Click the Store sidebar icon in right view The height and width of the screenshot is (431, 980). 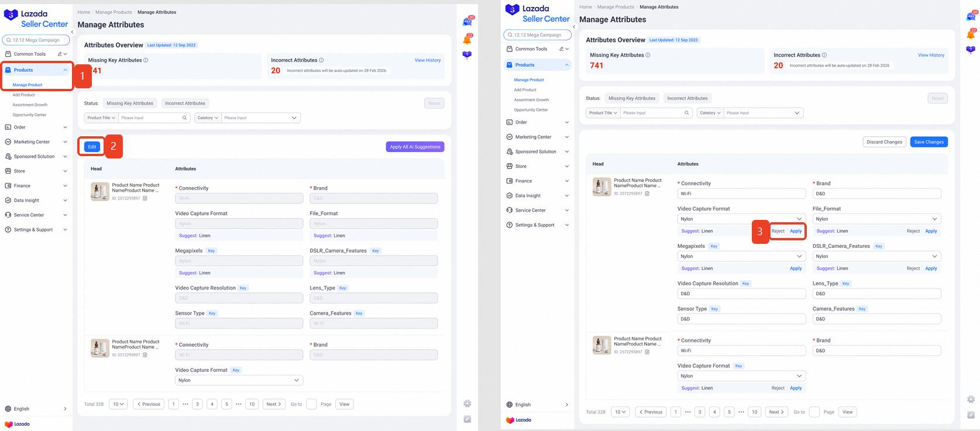510,166
